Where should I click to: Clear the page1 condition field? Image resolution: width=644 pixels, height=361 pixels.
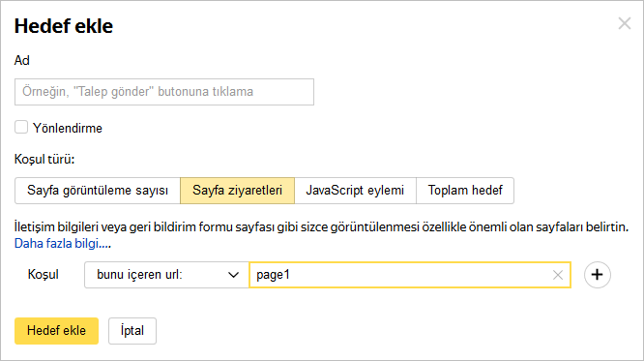(x=557, y=275)
